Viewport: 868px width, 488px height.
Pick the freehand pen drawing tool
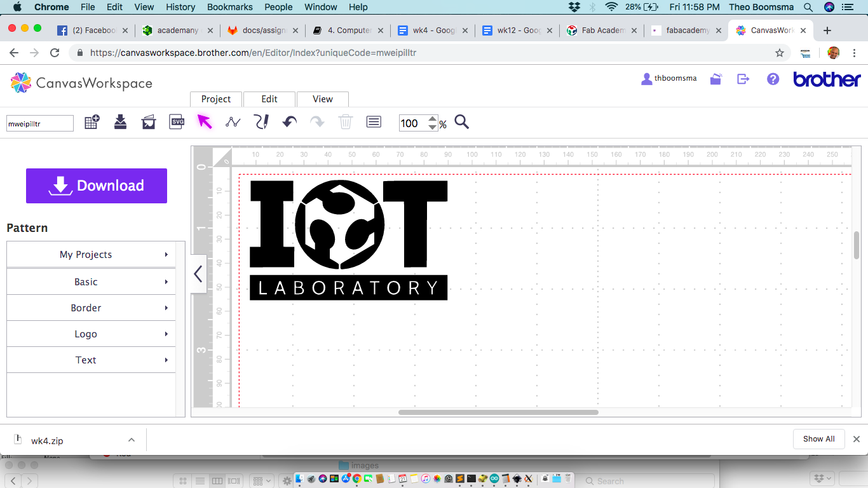[261, 122]
